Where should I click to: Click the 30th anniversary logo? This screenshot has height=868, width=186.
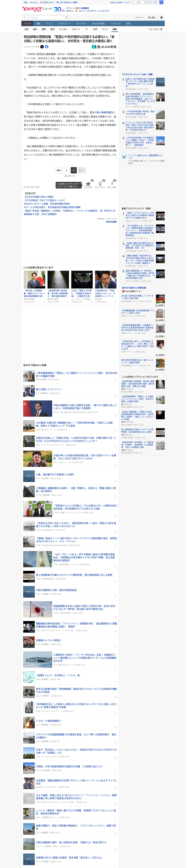[59, 9]
